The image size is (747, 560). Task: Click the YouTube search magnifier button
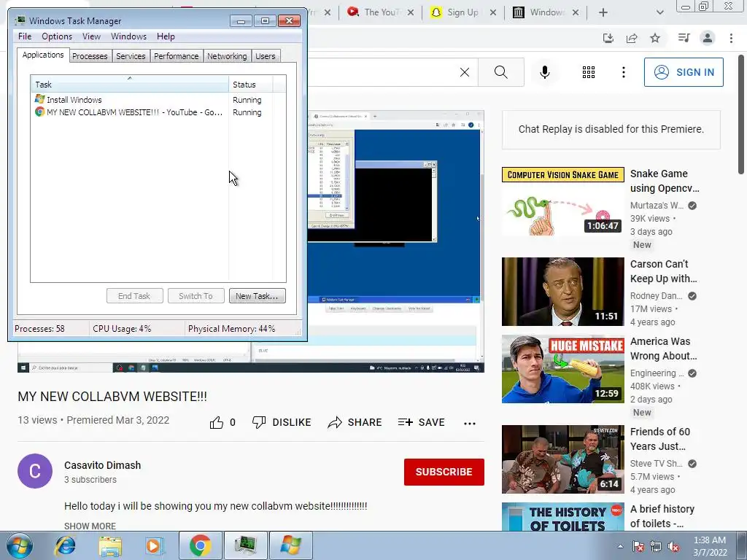pyautogui.click(x=500, y=72)
